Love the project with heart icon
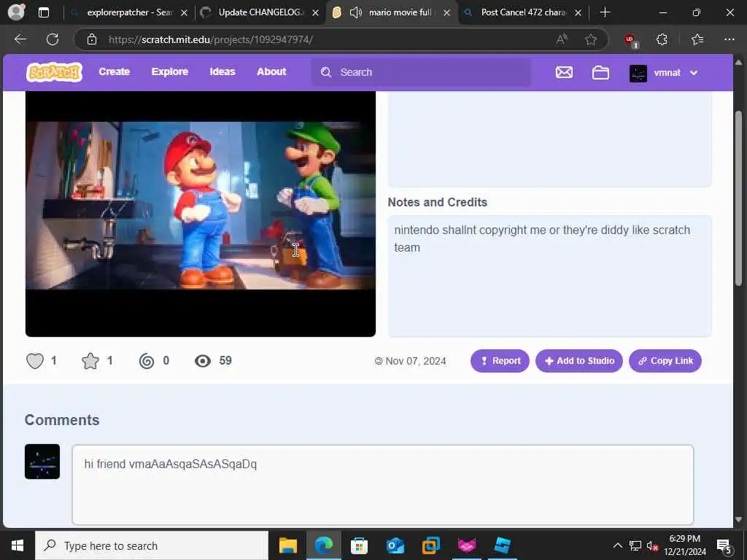This screenshot has width=747, height=560. [35, 361]
